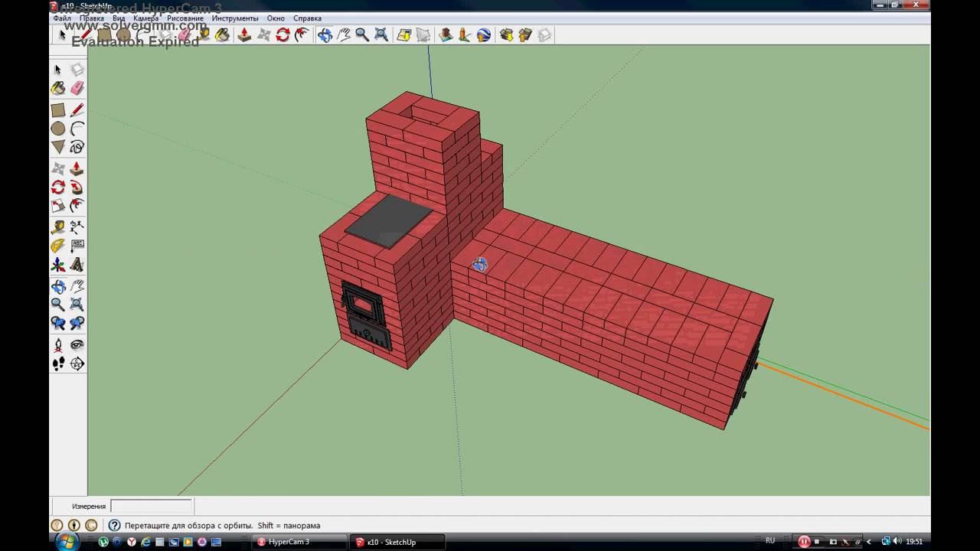Screen dimensions: 980x551
Task: Select the Circle tool in left toolbar
Action: pos(58,129)
